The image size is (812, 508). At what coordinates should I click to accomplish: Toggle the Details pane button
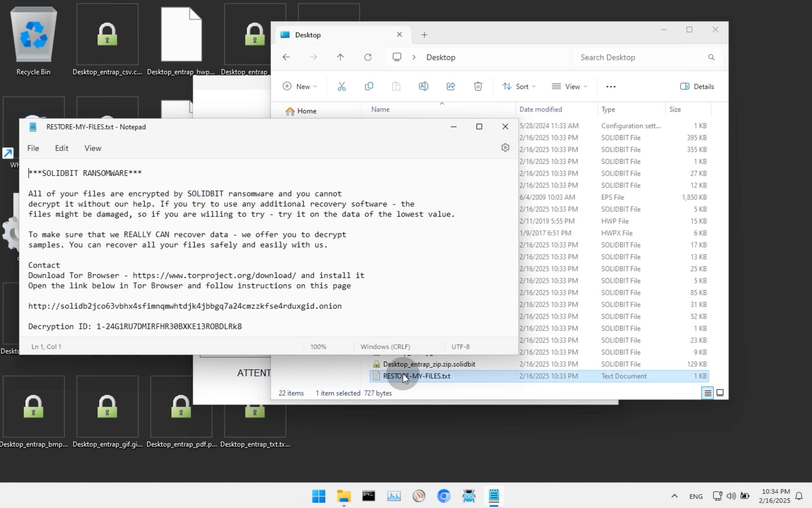[x=697, y=86]
